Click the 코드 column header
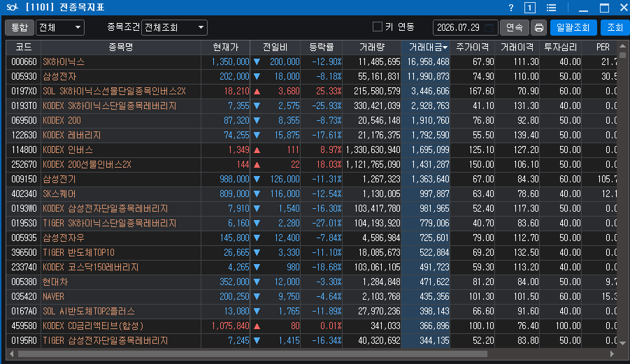This screenshot has height=364, width=630. 23,48
